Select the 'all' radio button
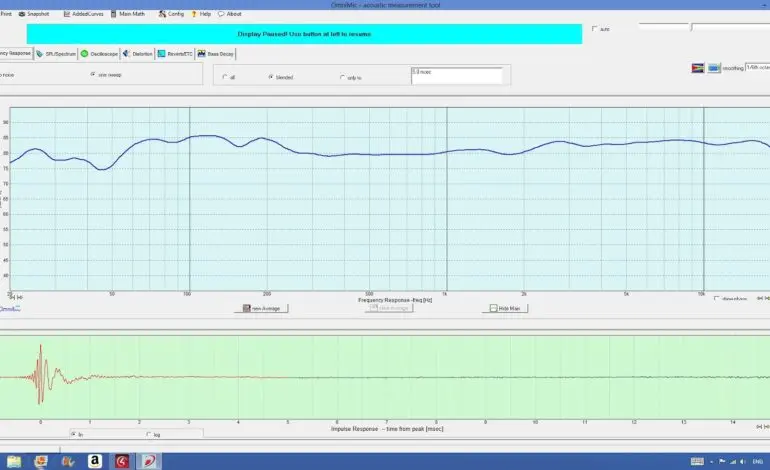The height and width of the screenshot is (470, 770). (x=225, y=77)
